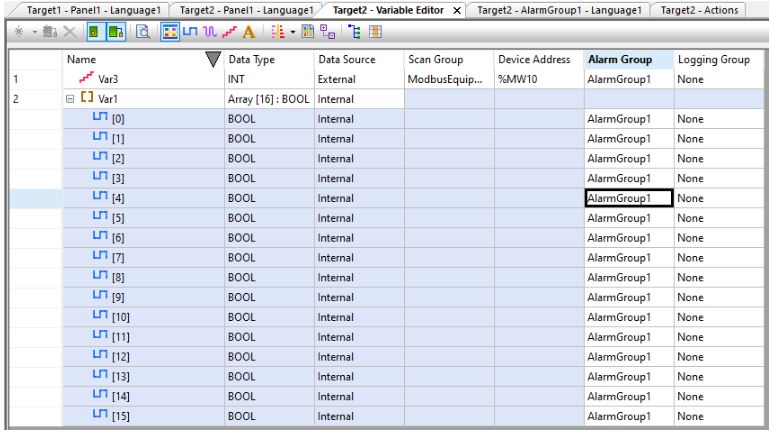Click the %MW10 device address cell
771x436 pixels.
(539, 79)
